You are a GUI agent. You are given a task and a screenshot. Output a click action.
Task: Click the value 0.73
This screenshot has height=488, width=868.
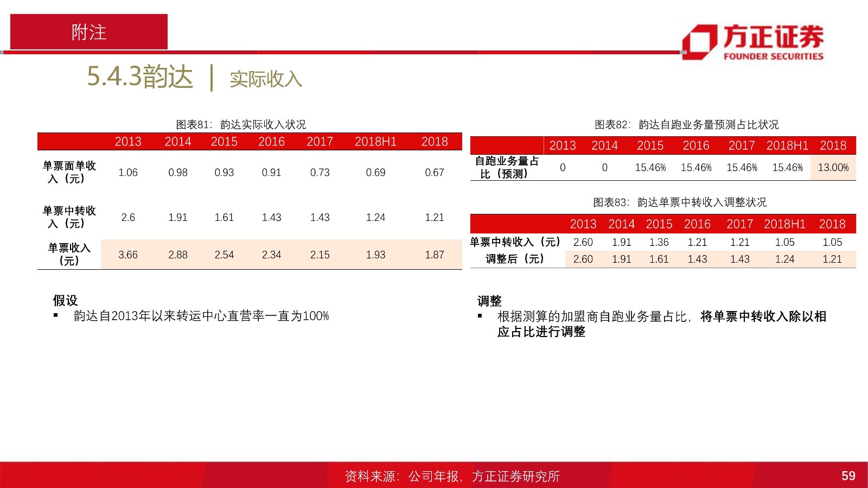point(320,173)
